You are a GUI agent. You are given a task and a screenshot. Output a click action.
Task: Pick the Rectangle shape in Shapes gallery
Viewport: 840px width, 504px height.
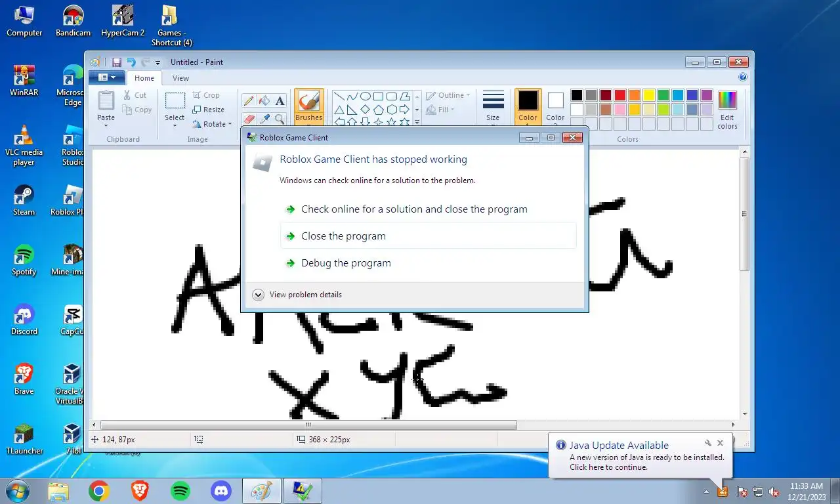pos(379,96)
